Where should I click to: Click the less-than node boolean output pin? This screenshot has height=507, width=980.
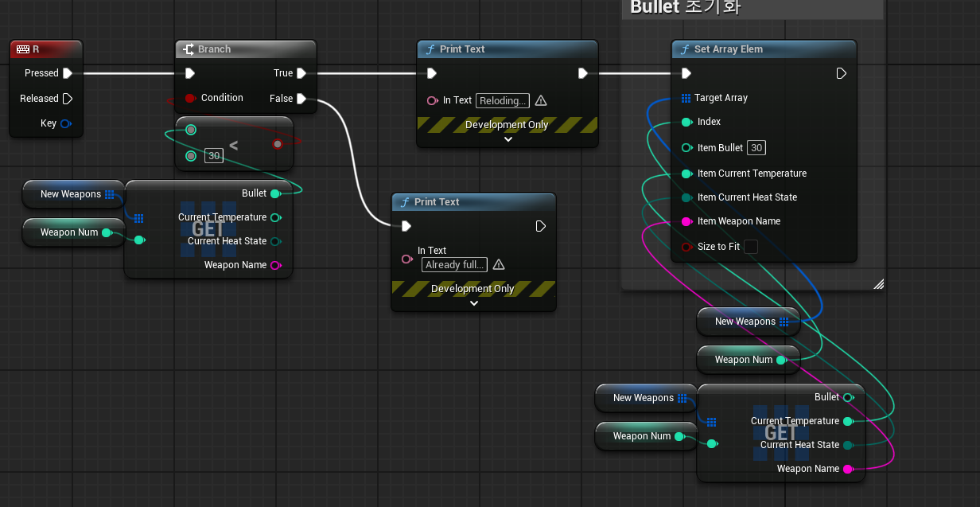278,144
